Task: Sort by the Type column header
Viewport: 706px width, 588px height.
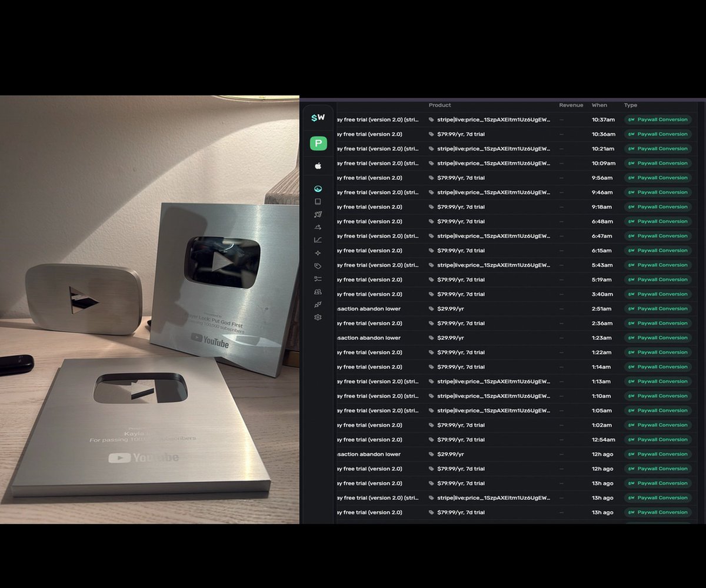Action: tap(630, 105)
